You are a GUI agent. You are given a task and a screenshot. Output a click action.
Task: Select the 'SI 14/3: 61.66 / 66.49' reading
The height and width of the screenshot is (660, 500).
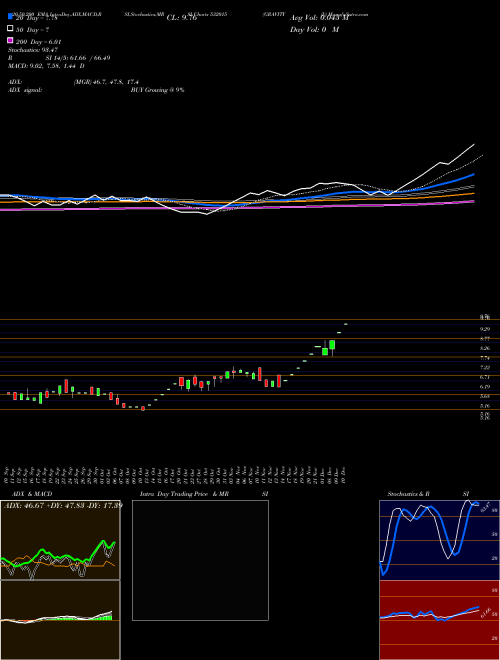pos(78,58)
